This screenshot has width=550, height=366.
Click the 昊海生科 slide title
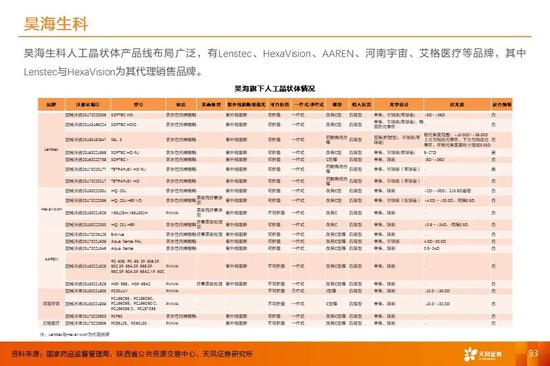coord(56,24)
